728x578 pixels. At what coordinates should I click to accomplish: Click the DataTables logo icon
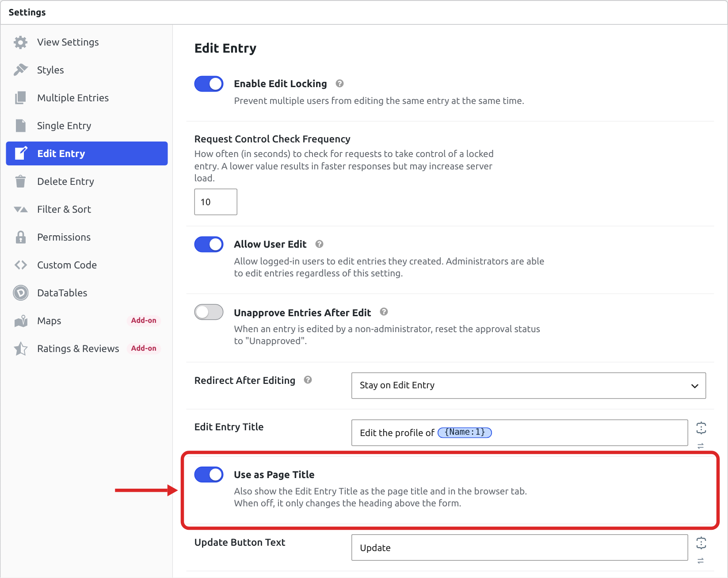(x=20, y=293)
